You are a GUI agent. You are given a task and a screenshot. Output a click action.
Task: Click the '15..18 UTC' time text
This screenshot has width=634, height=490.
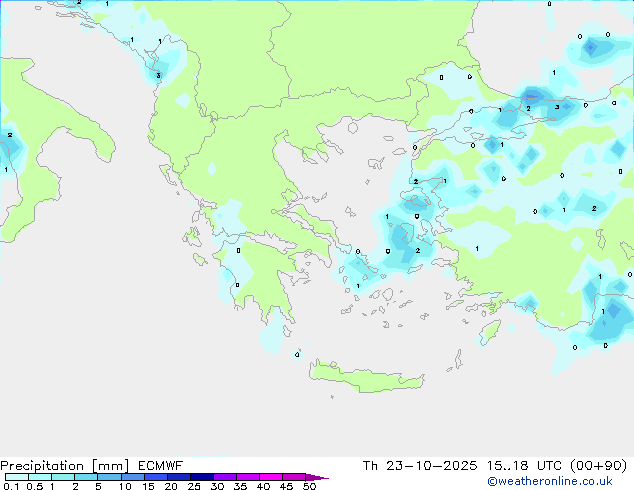[x=524, y=466]
